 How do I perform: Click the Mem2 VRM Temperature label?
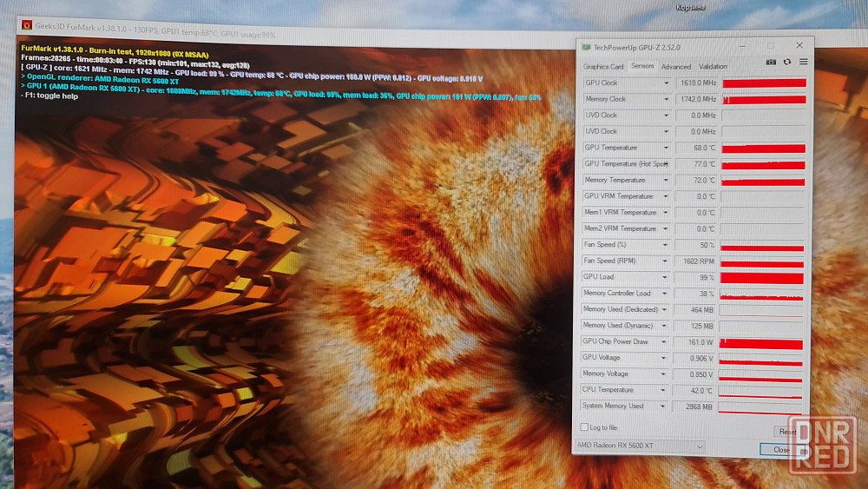tap(620, 228)
